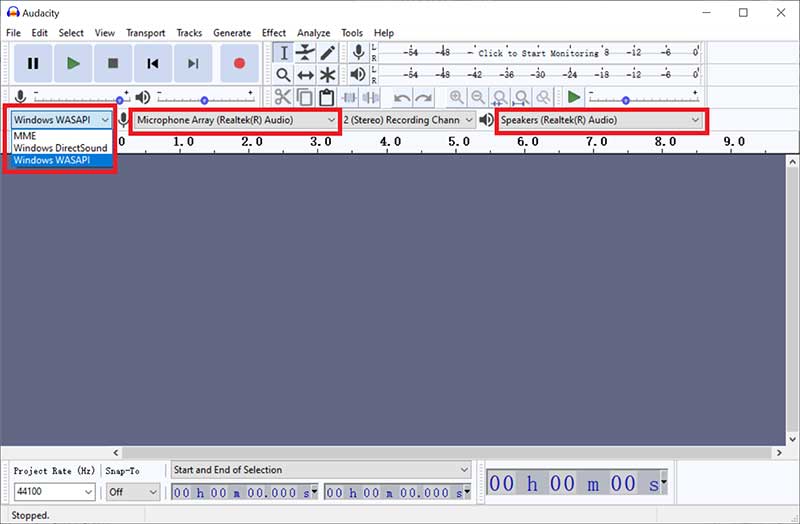This screenshot has width=800, height=524.
Task: Open the Edit menu
Action: click(x=39, y=33)
